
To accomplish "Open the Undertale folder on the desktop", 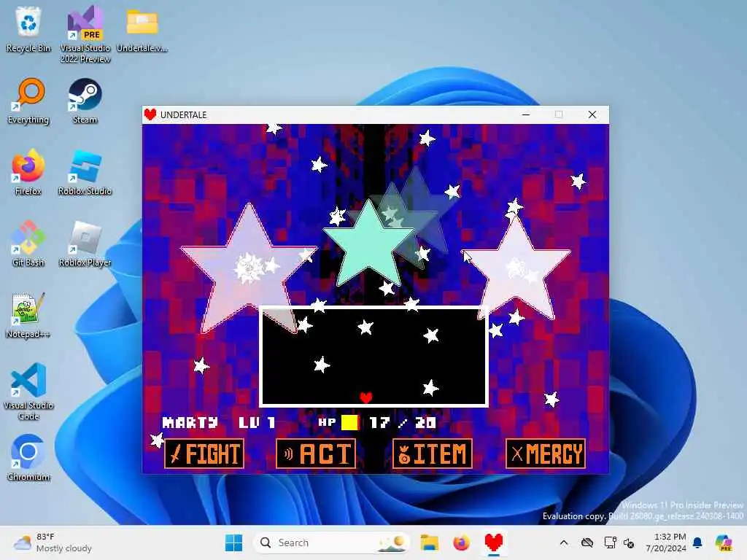I will (x=142, y=29).
